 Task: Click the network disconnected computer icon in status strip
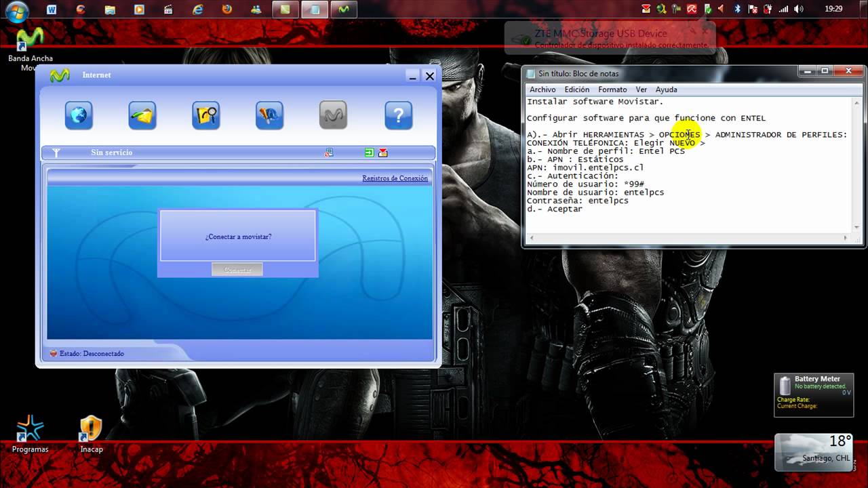(329, 153)
